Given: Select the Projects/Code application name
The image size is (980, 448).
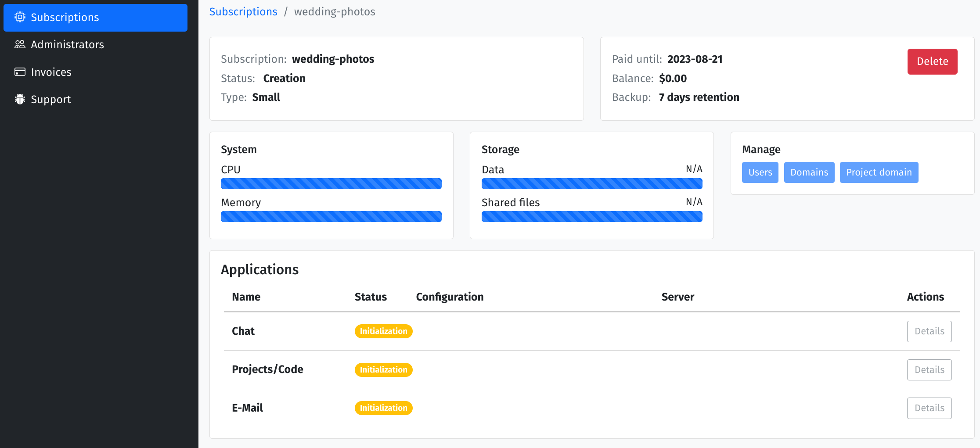Looking at the screenshot, I should 267,369.
